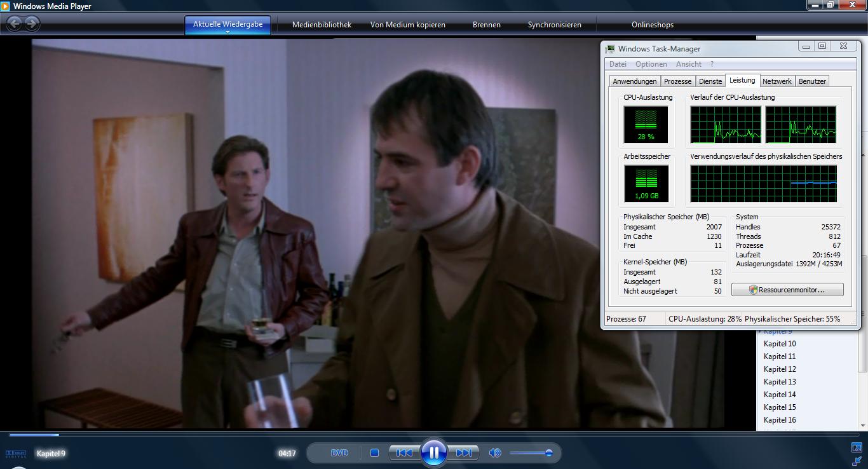Select Kapitel 13 in the playlist
The width and height of the screenshot is (868, 469).
780,382
